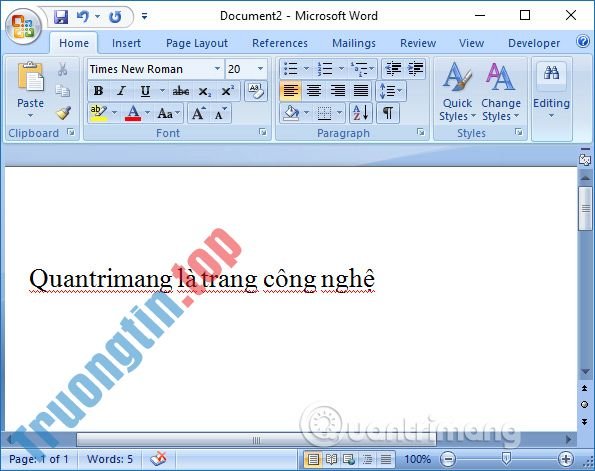Open the Office Button menu
Viewport: 595px width, 471px height.
tap(23, 26)
